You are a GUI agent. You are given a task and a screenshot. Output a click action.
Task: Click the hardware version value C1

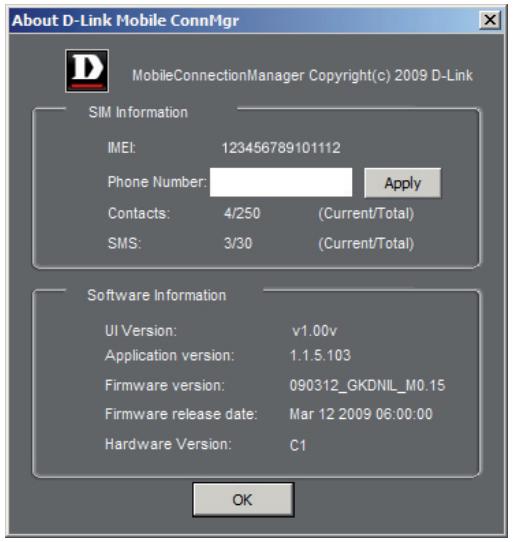[298, 445]
